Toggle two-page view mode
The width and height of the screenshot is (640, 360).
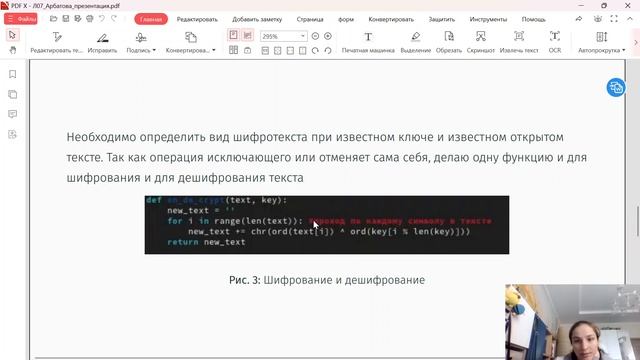[233, 50]
